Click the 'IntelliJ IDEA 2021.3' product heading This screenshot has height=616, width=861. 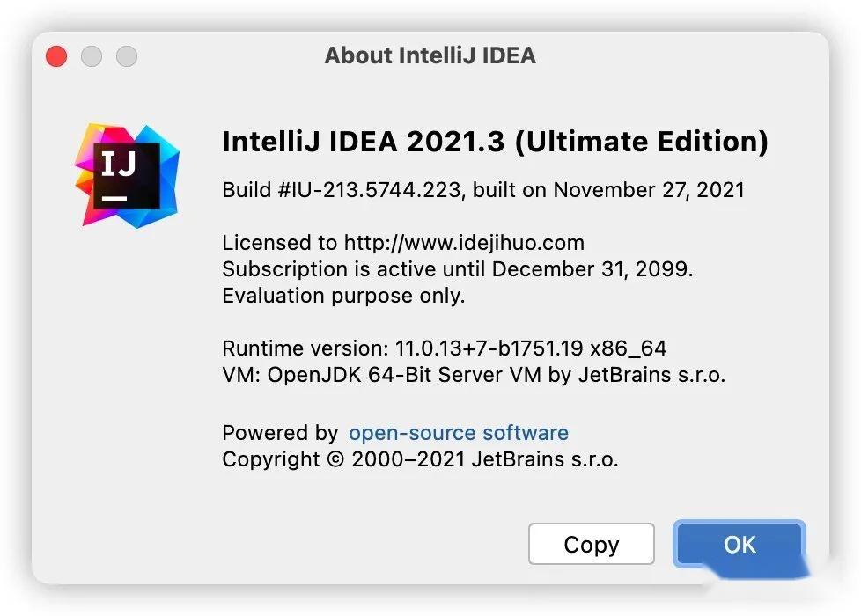364,142
